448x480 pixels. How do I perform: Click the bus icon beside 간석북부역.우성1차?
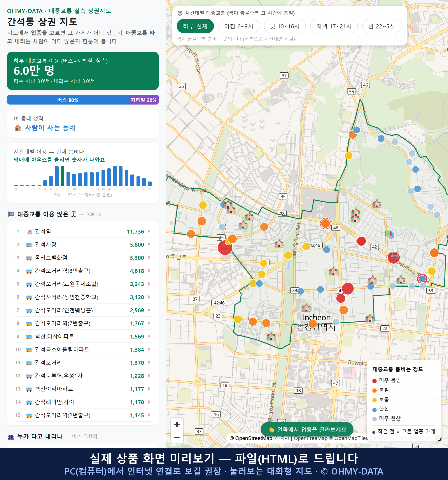[29, 376]
